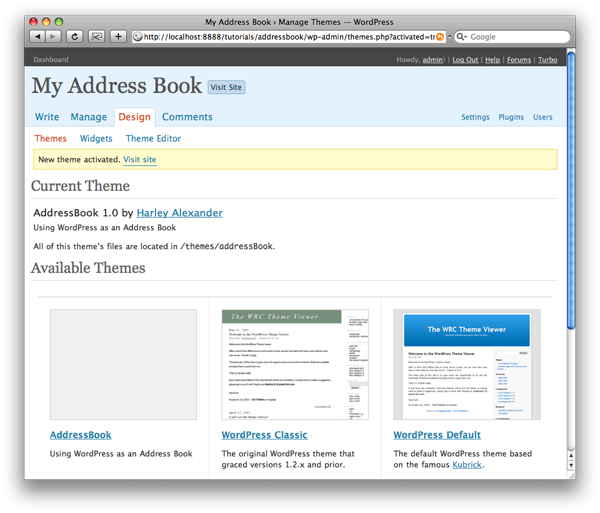Click the Available Themes heading
The height and width of the screenshot is (513, 600).
[x=88, y=268]
